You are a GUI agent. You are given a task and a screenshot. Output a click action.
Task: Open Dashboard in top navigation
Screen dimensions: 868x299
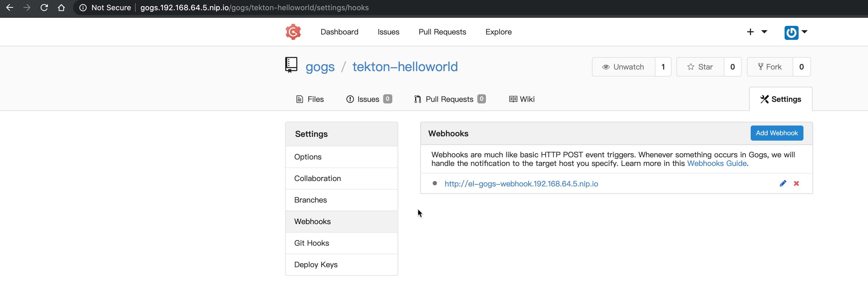click(339, 32)
